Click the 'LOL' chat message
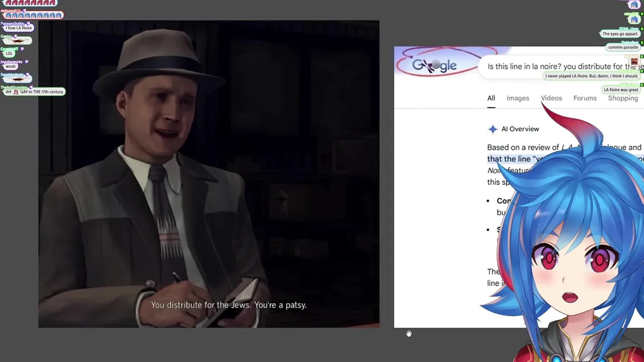The image size is (644, 362). (x=9, y=53)
